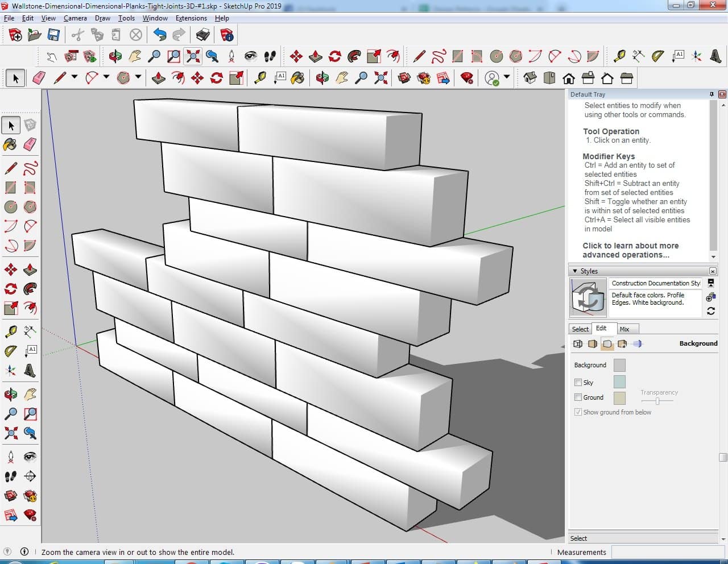This screenshot has height=564, width=728.
Task: Enable the Sky checkbox
Action: 578,383
